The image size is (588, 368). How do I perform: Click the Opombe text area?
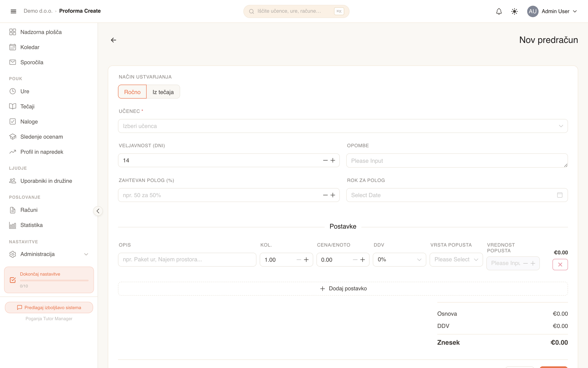coord(457,160)
